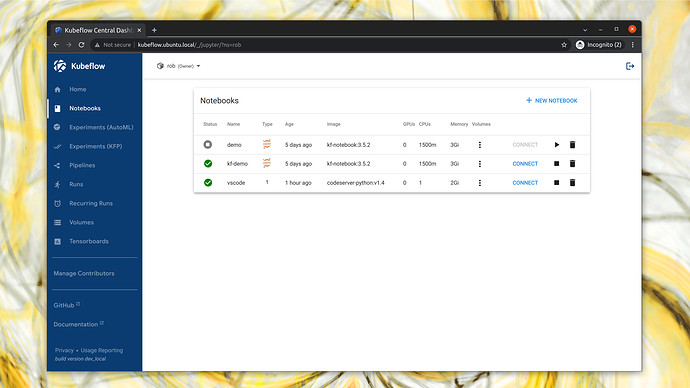Connect to the vscode notebook
Viewport: 690px width, 388px height.
click(x=525, y=183)
